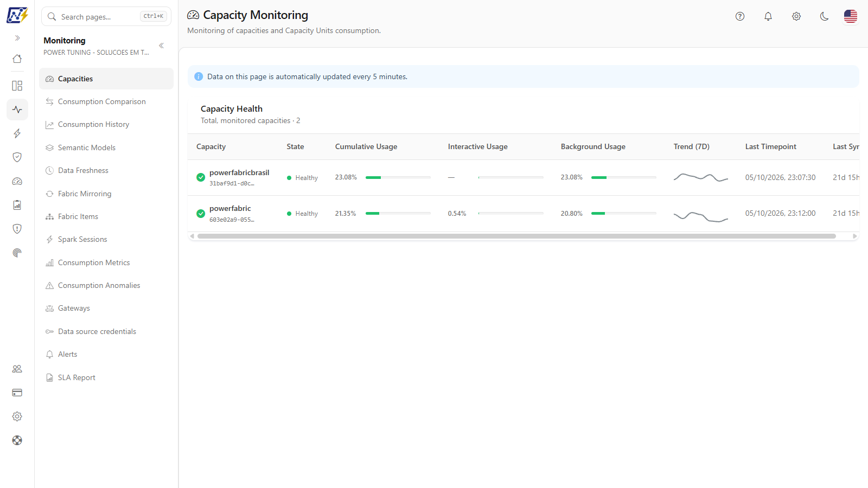This screenshot has height=488, width=868.
Task: Open the fingerprint icon in left rail
Action: coord(17,253)
